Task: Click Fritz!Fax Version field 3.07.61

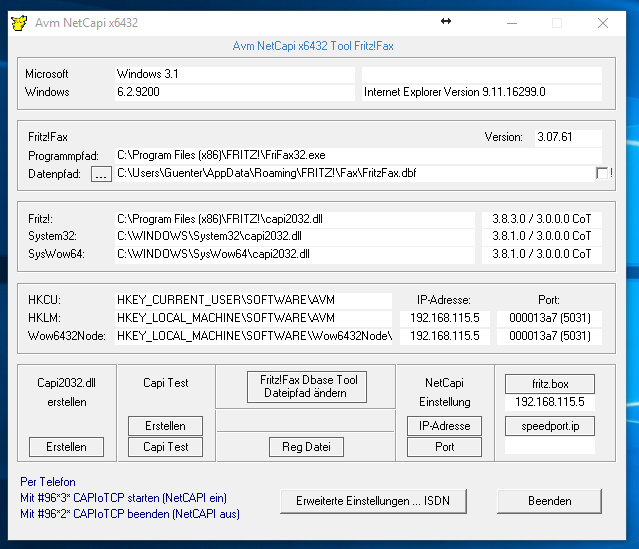Action: coord(568,137)
